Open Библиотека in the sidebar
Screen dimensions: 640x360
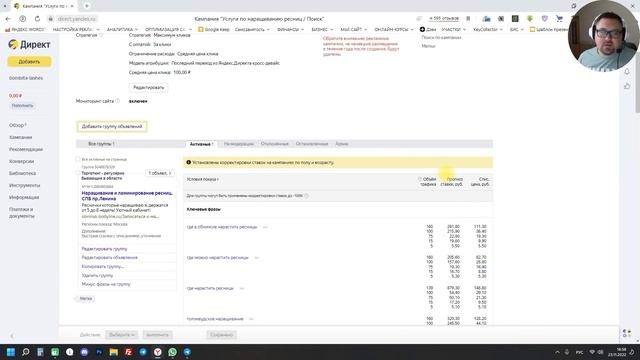pos(22,173)
